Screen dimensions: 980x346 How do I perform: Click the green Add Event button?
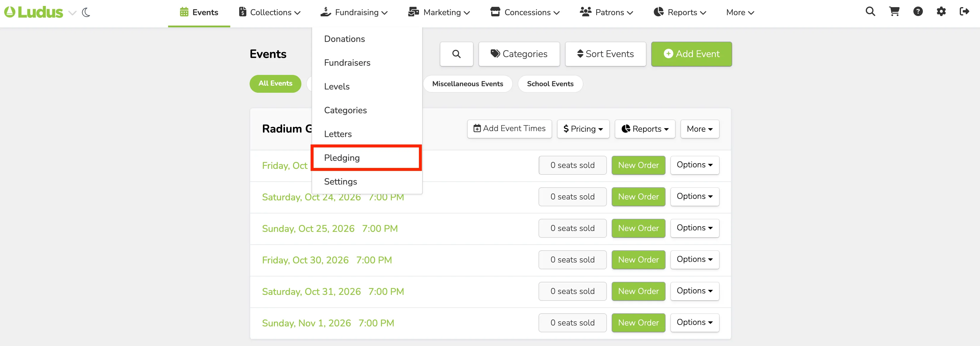(x=691, y=54)
